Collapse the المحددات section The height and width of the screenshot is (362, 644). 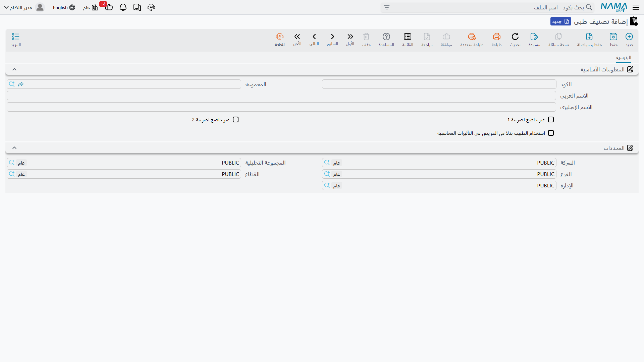click(14, 148)
